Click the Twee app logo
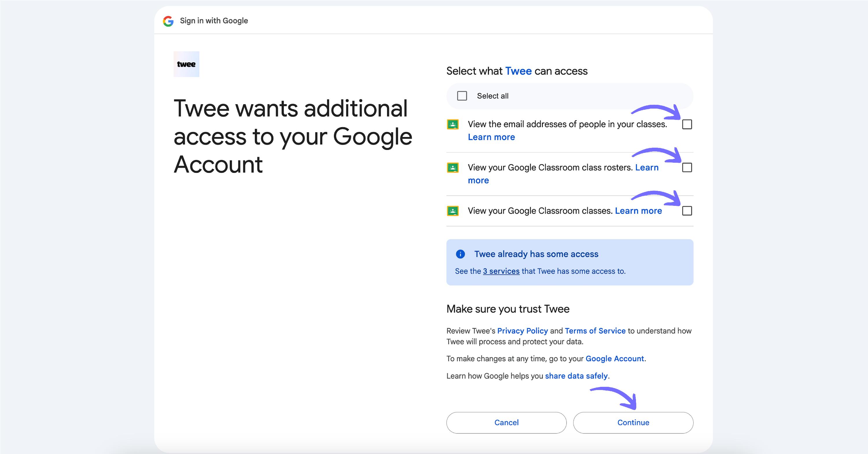 186,64
